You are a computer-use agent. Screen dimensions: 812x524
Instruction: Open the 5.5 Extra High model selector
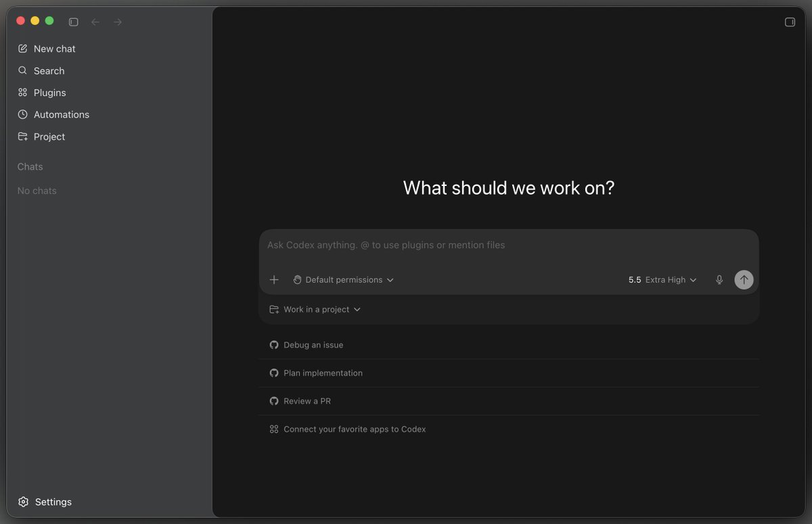[x=662, y=280]
